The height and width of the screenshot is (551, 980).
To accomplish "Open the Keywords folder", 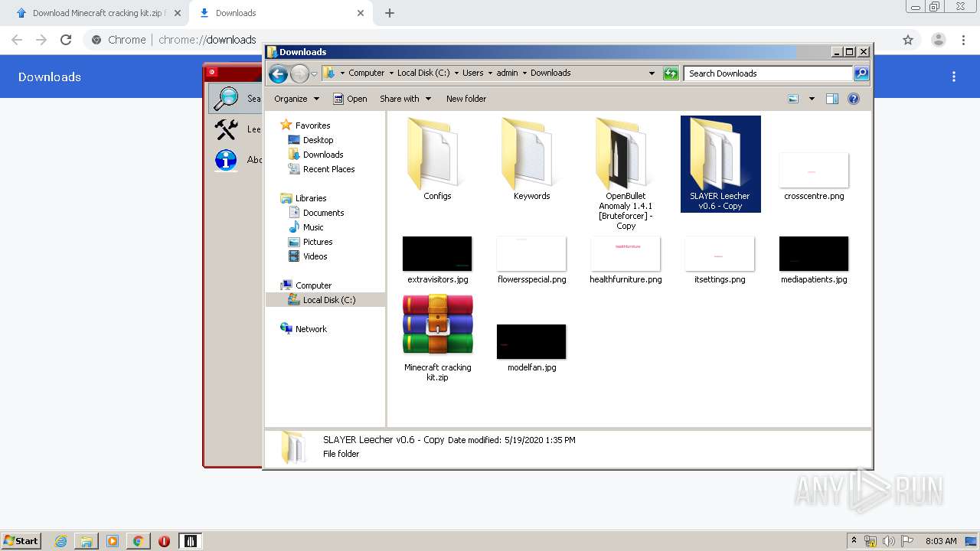I will click(x=531, y=159).
